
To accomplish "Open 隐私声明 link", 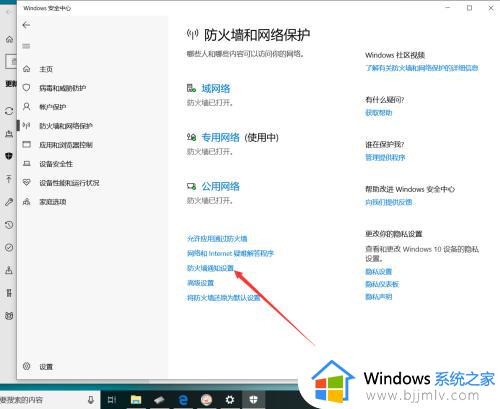I will coord(379,297).
